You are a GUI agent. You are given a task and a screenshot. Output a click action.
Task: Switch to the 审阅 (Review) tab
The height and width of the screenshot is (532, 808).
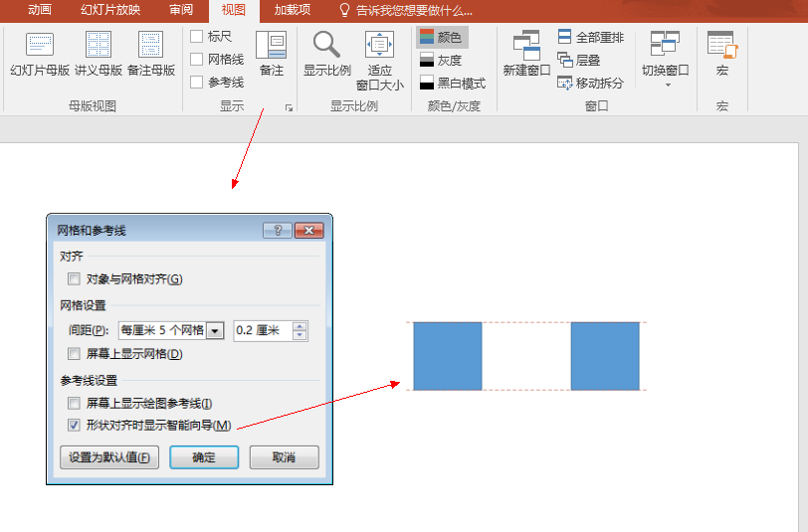point(181,10)
